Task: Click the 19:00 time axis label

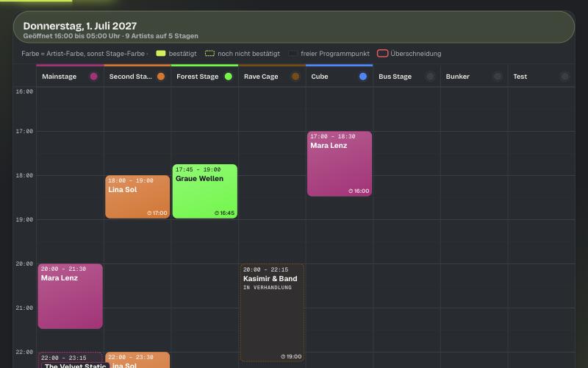Action: [24, 219]
